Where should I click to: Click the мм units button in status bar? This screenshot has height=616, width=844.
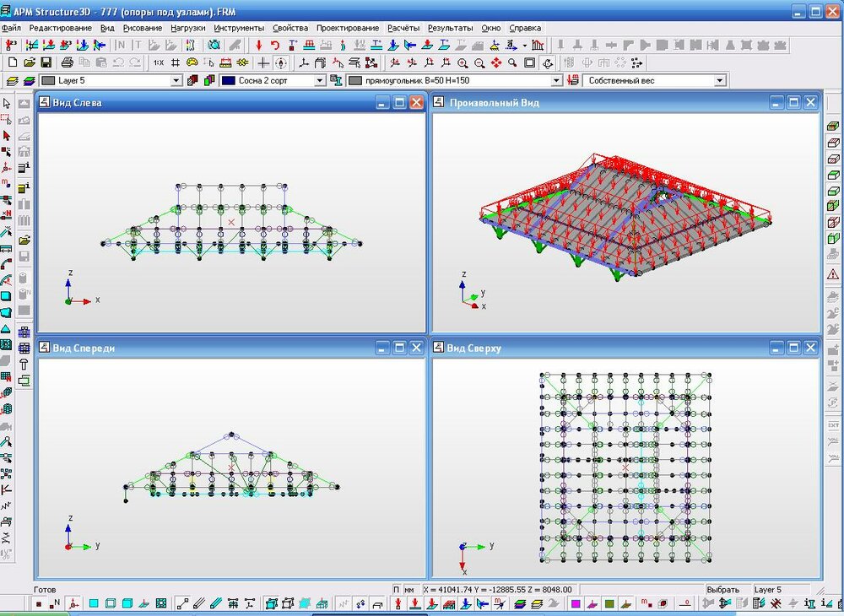409,589
